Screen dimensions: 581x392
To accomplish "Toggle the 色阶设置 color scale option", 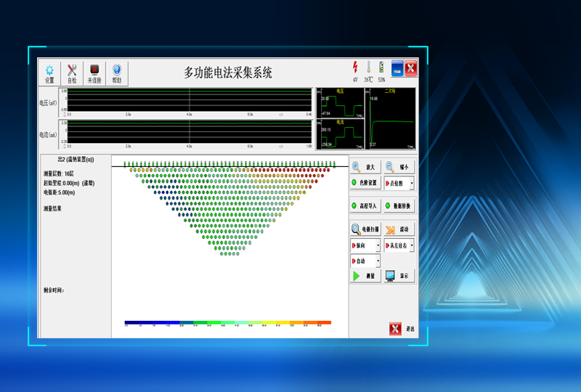I will 365,184.
